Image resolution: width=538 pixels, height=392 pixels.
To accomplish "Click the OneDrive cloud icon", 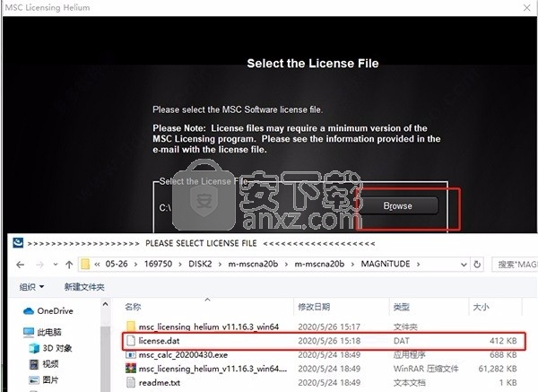I will [x=29, y=311].
